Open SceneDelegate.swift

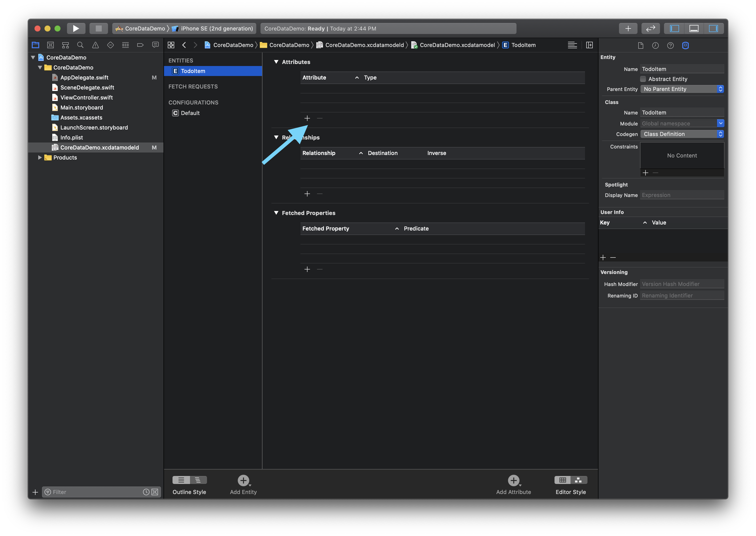(x=87, y=87)
